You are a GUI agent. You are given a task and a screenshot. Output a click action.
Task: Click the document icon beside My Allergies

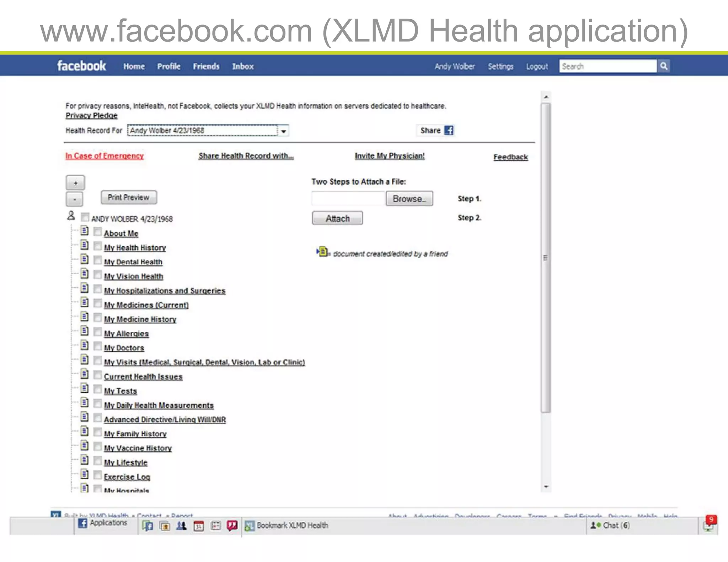pos(84,331)
